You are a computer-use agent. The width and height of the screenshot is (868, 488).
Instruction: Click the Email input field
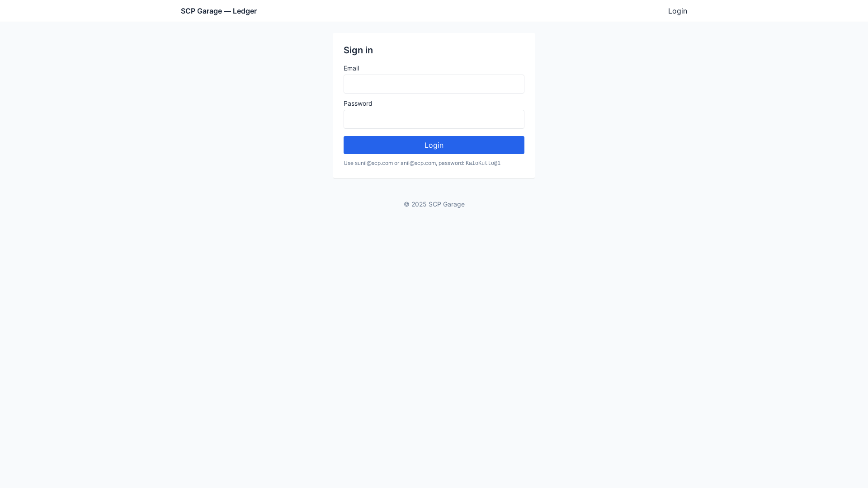coord(434,84)
